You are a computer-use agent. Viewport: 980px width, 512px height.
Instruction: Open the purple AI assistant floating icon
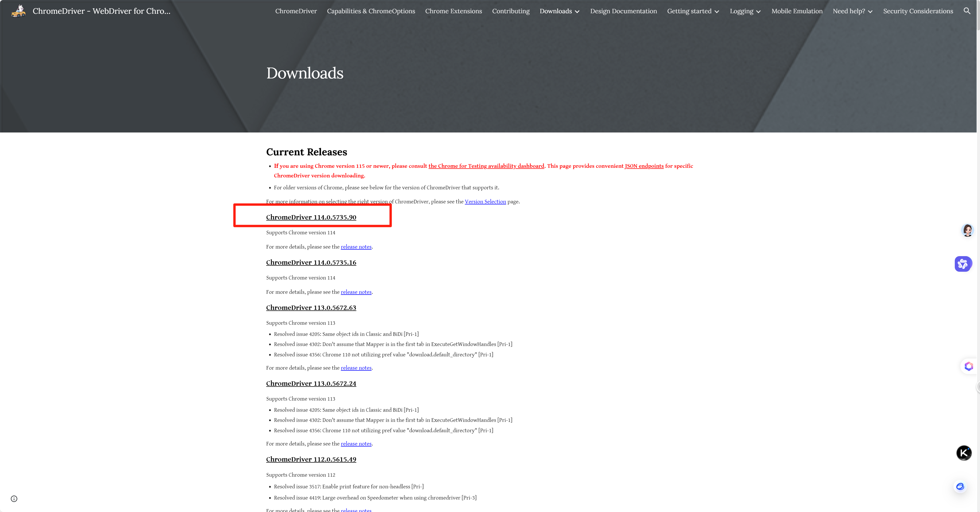pyautogui.click(x=963, y=263)
